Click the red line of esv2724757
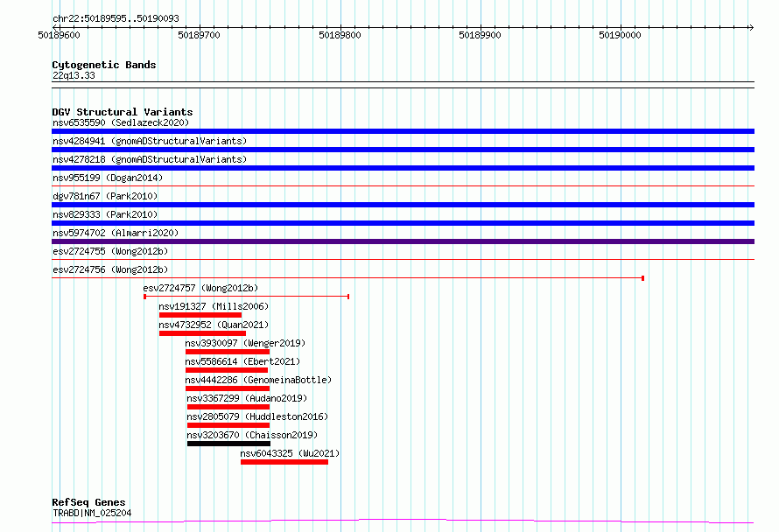The width and height of the screenshot is (779, 532). pyautogui.click(x=247, y=297)
